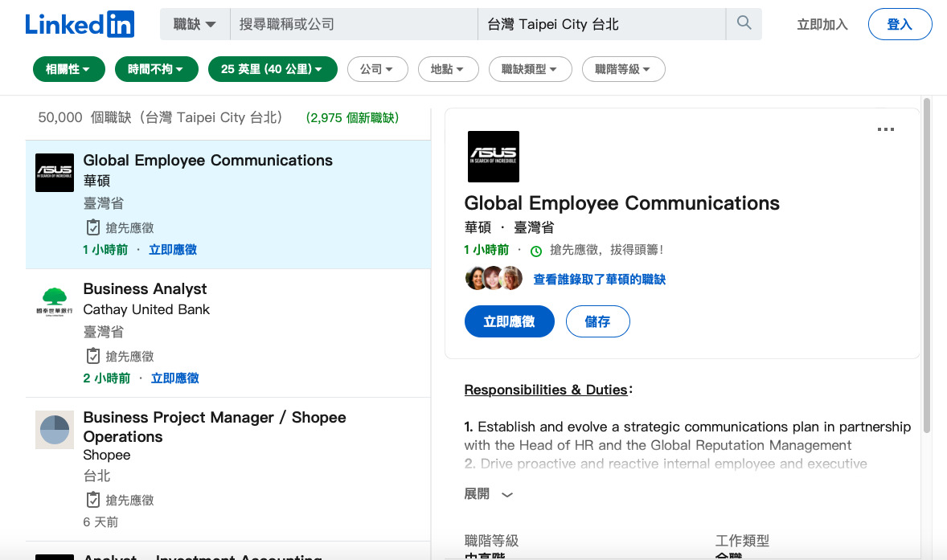
Task: Click Shopee company logo placeholder
Action: 55,430
